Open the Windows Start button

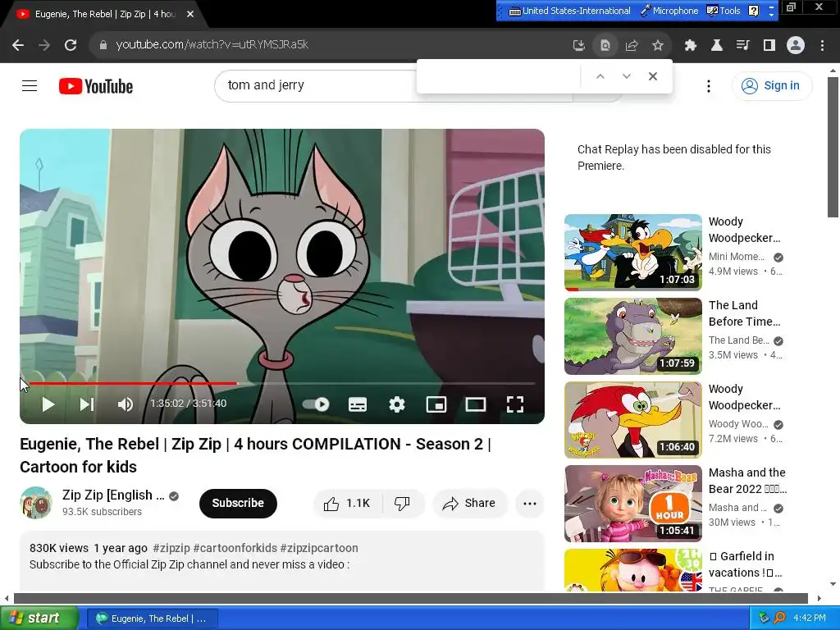tap(39, 619)
